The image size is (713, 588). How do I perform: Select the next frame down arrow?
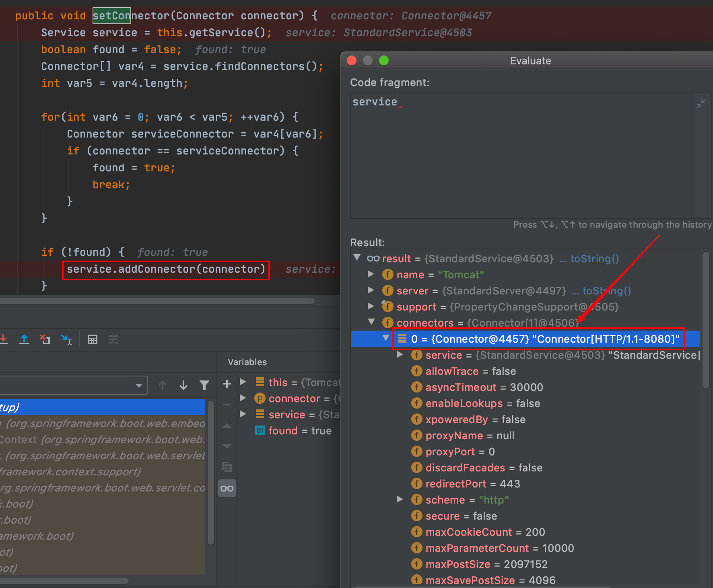click(183, 385)
